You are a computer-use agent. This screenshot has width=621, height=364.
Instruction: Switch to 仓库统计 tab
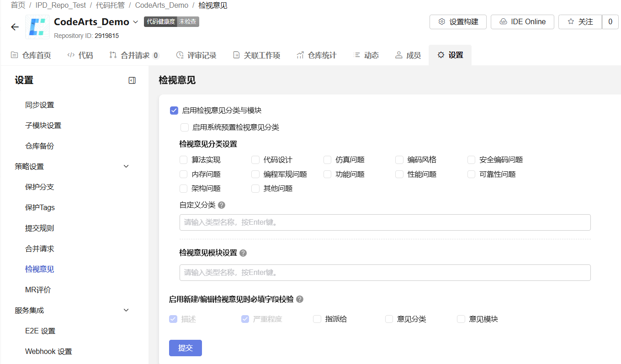coord(316,55)
